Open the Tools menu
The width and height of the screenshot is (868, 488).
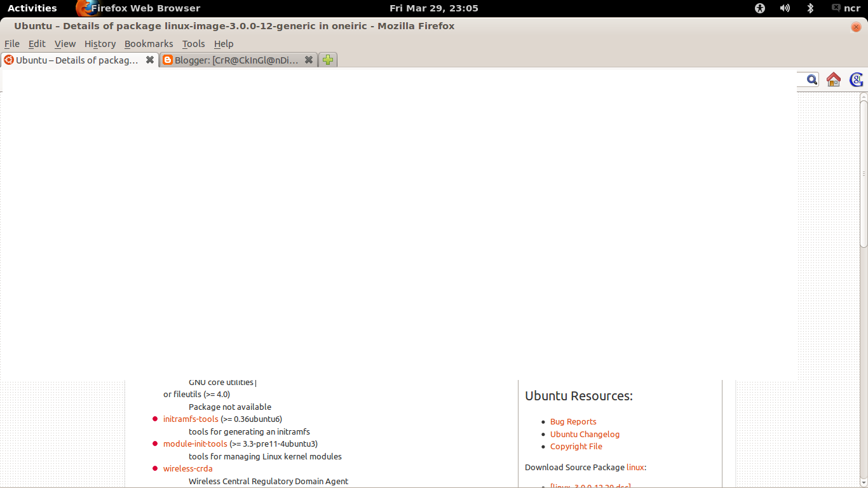click(x=193, y=44)
